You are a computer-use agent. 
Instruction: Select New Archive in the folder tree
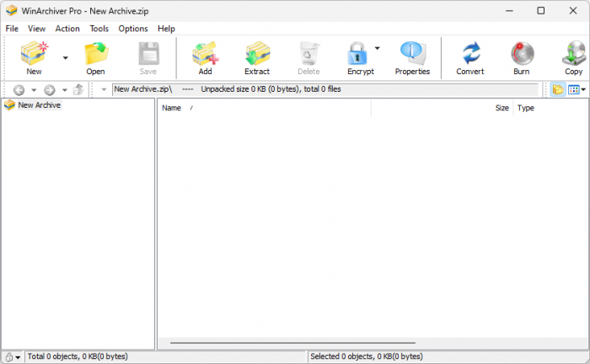coord(39,105)
